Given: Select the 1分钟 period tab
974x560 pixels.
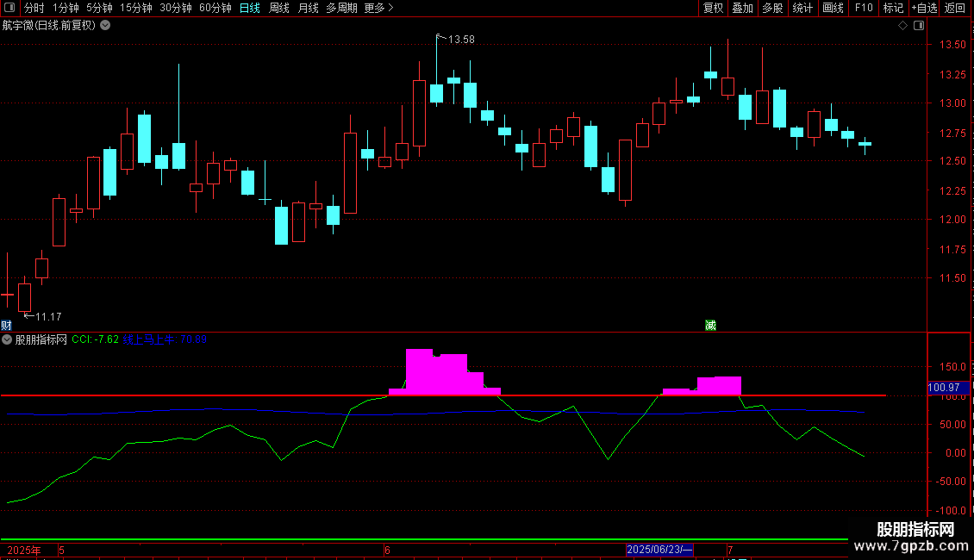Looking at the screenshot, I should coord(66,8).
